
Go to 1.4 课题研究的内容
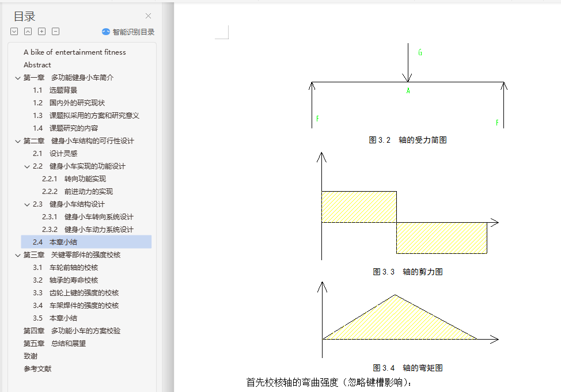pos(66,128)
